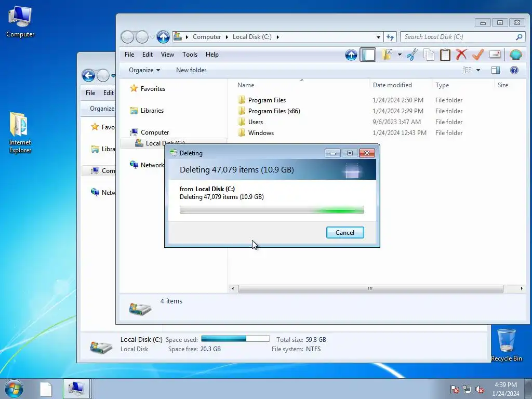Click the Action Center flag tray icon
This screenshot has height=399, width=532.
click(x=454, y=389)
